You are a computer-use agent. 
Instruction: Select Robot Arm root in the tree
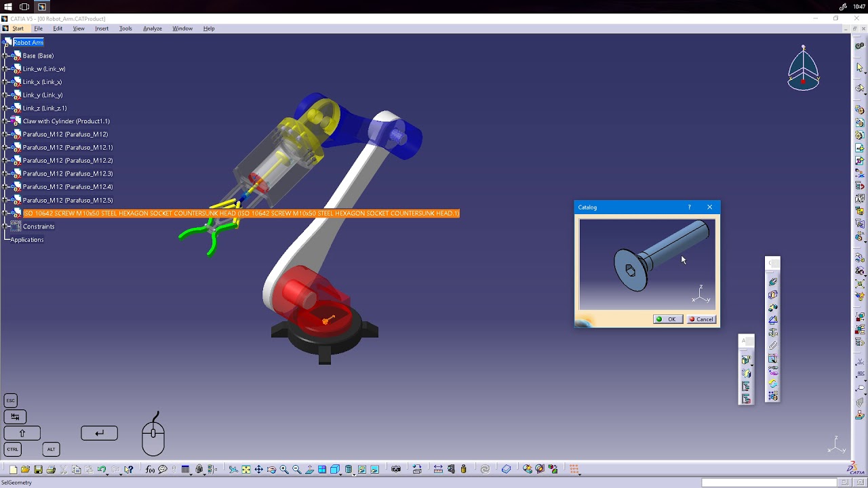tap(28, 42)
